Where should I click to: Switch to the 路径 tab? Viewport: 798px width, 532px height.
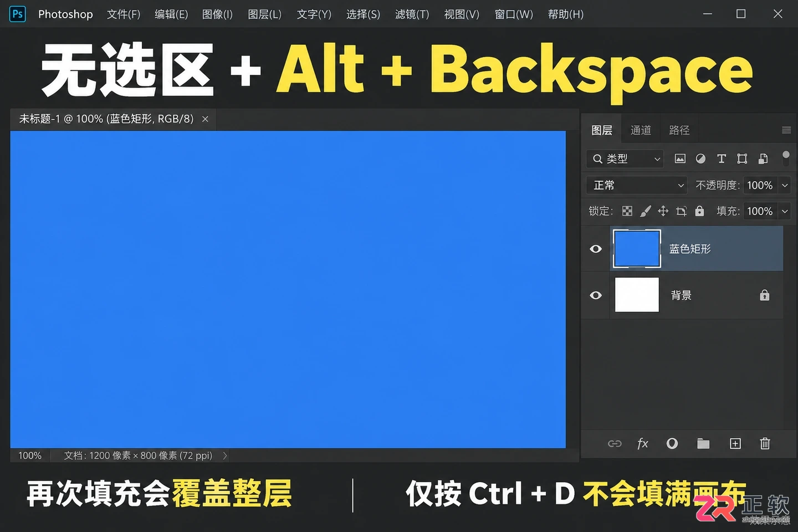[679, 130]
